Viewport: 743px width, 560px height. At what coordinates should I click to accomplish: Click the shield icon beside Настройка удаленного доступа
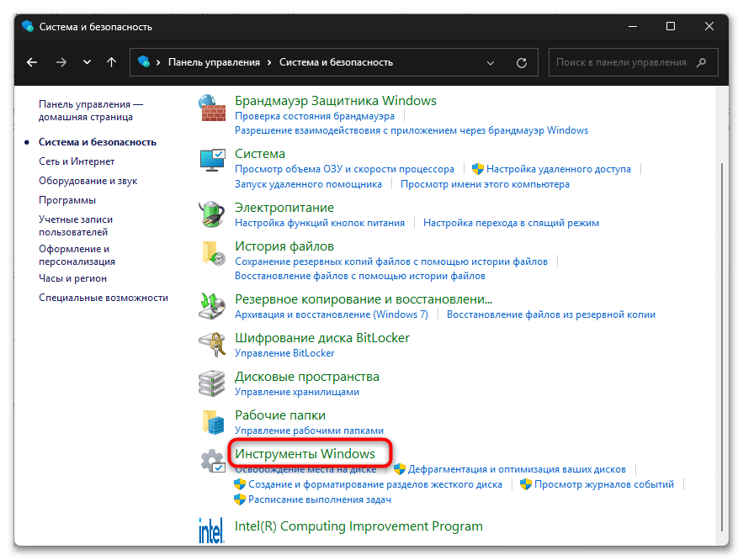pos(478,168)
